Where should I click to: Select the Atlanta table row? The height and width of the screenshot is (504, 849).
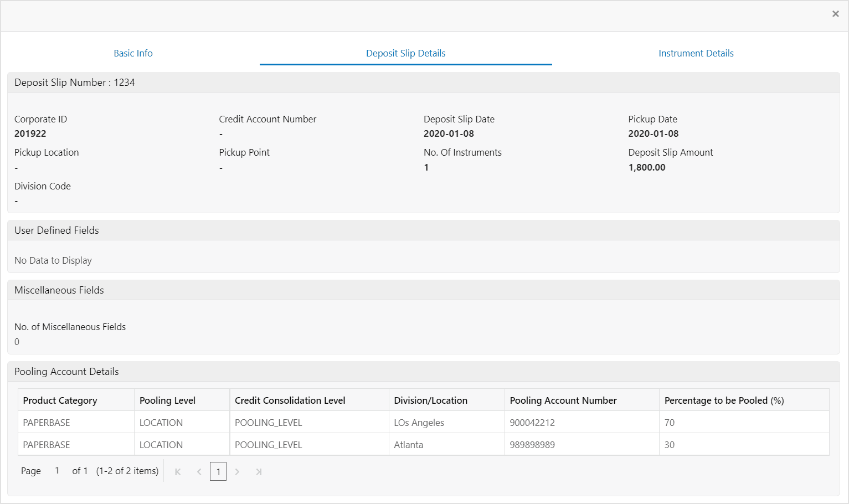(424, 444)
